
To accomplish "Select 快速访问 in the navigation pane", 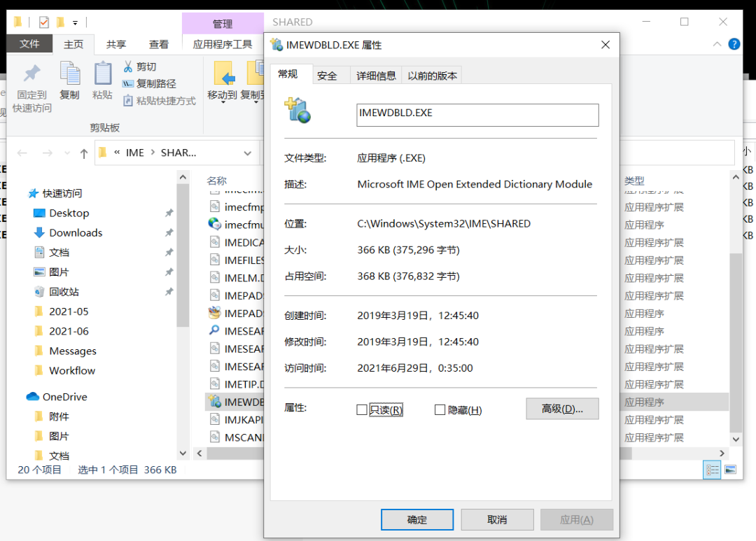I will click(x=55, y=193).
